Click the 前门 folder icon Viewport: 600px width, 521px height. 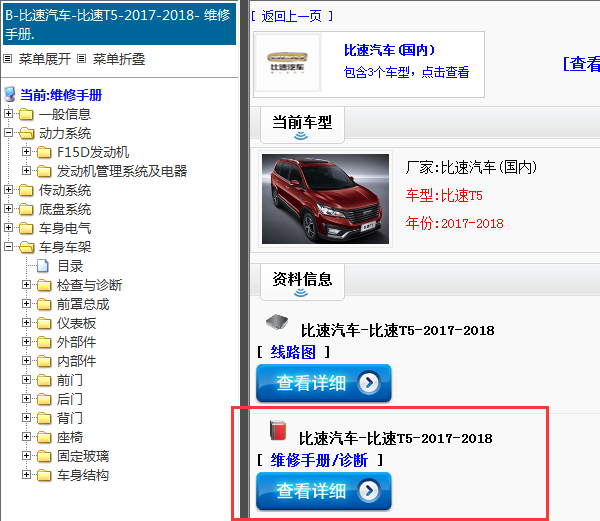[x=44, y=380]
